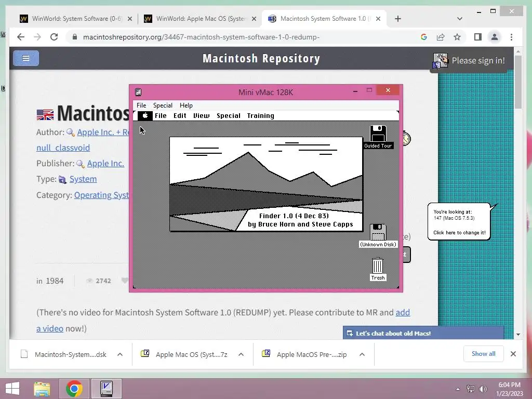Select the Unknown Disk floppy icon
Screen dimensions: 532x399
(378, 232)
